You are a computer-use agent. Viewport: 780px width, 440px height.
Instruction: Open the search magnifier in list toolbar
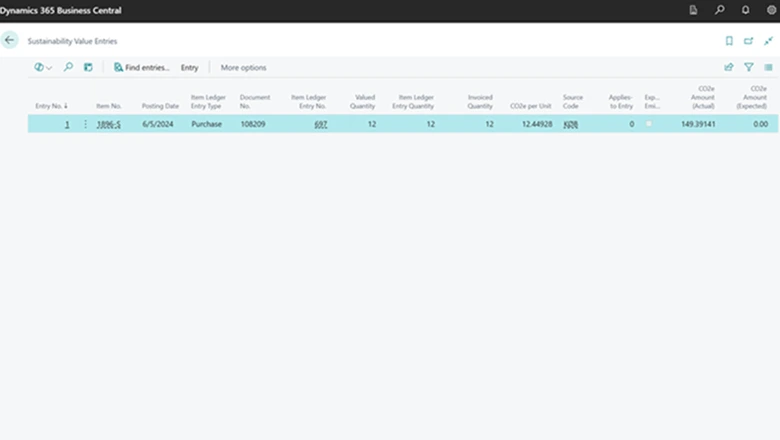pyautogui.click(x=68, y=67)
